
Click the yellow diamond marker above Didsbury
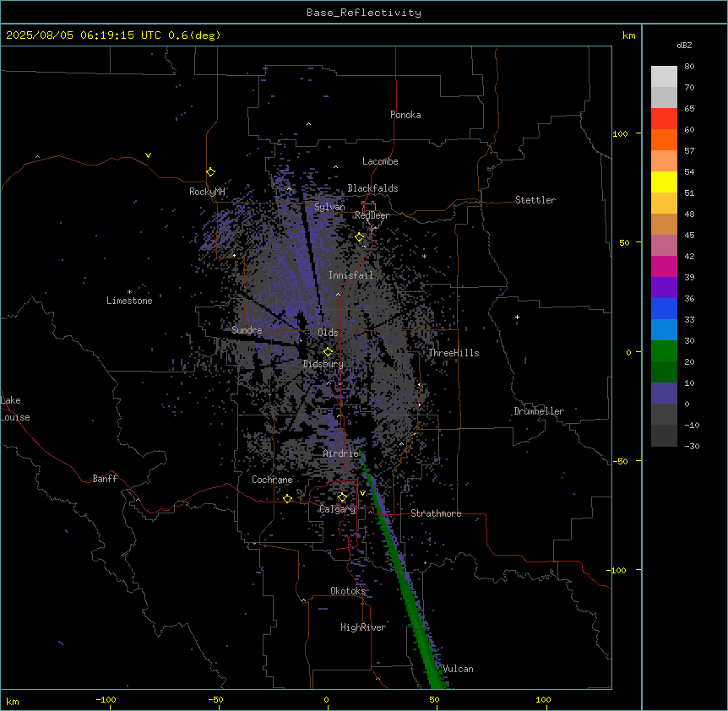coord(329,352)
